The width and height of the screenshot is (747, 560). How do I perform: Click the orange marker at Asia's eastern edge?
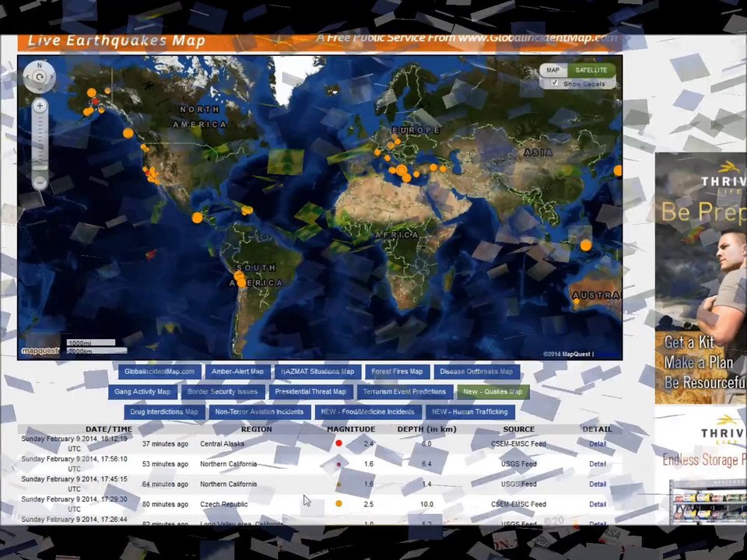click(x=618, y=170)
